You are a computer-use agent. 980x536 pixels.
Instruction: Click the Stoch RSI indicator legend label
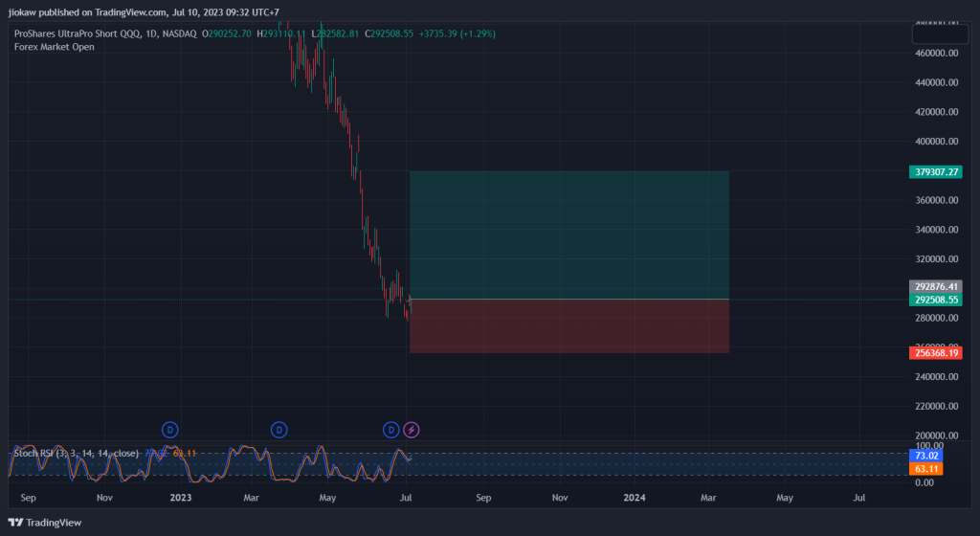coord(77,453)
